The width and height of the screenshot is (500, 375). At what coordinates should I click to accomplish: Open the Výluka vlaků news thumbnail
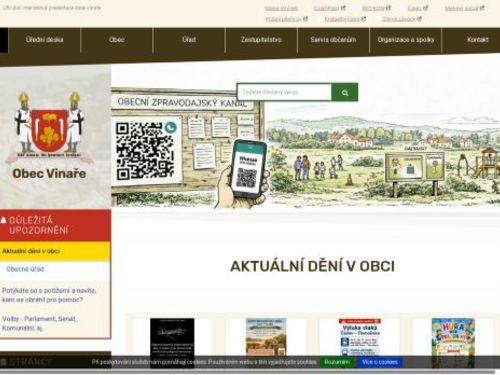[359, 337]
